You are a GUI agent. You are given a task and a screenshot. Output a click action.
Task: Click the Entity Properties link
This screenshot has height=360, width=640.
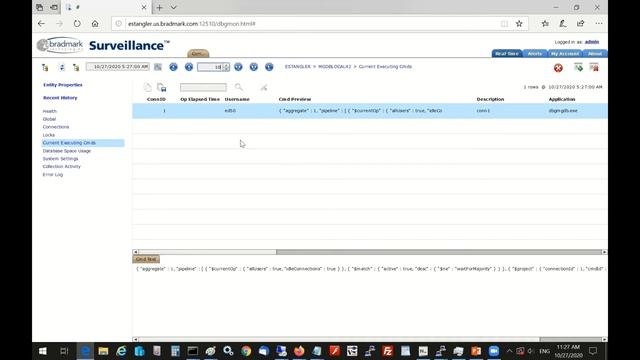click(x=63, y=85)
